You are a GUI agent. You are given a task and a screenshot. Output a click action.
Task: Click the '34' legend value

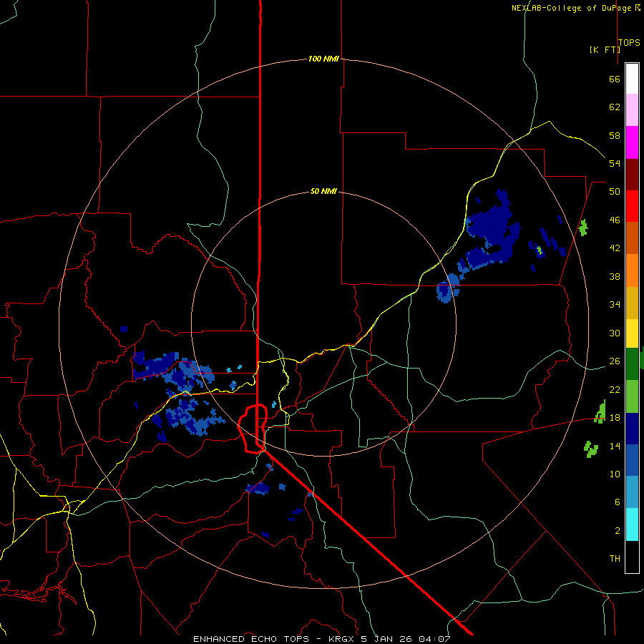615,305
